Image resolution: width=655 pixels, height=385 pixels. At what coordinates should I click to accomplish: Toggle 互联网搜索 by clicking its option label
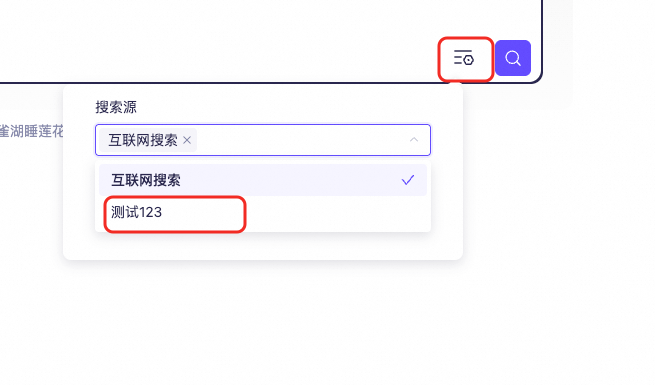pos(146,180)
